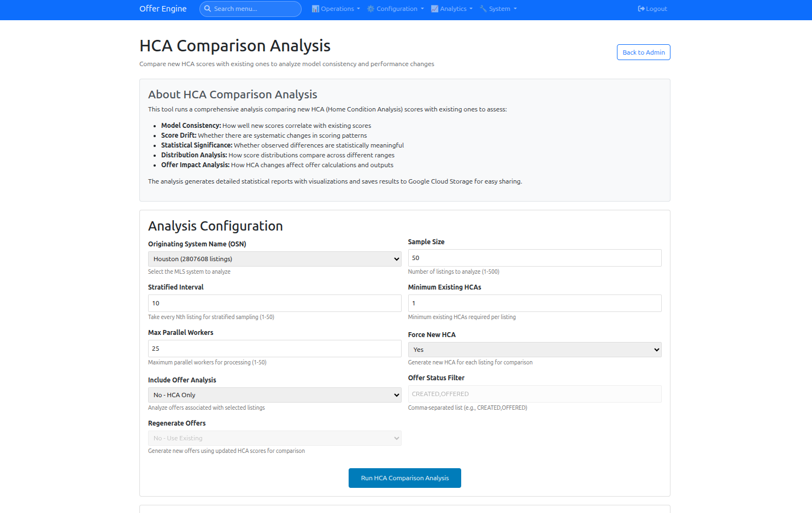Viewport: 812px width, 513px height.
Task: Click Run HCA Comparison Analysis
Action: click(x=404, y=477)
